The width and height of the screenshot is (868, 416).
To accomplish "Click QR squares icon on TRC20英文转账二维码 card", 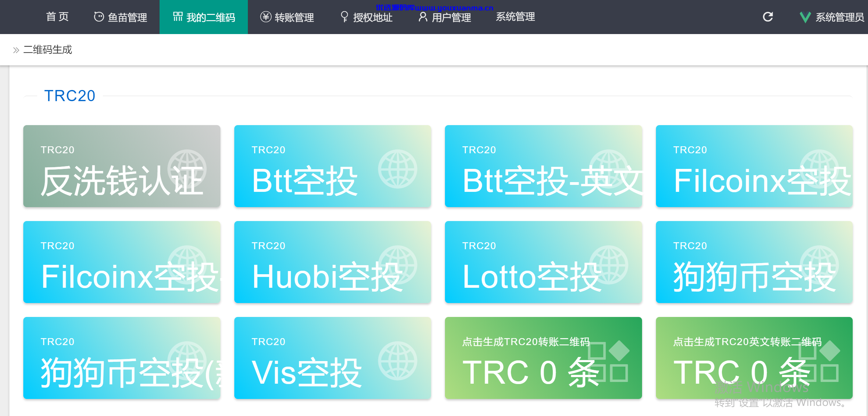I will pos(819,361).
